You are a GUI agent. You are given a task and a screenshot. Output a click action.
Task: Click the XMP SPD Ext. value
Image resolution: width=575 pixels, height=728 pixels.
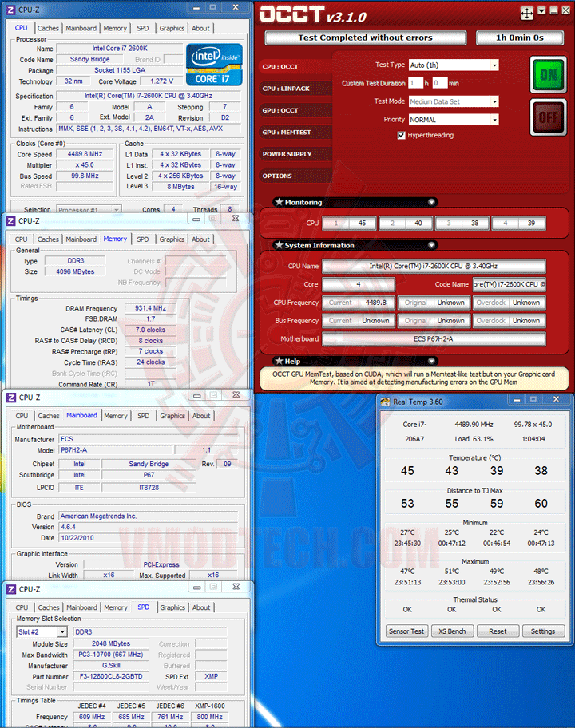click(212, 676)
